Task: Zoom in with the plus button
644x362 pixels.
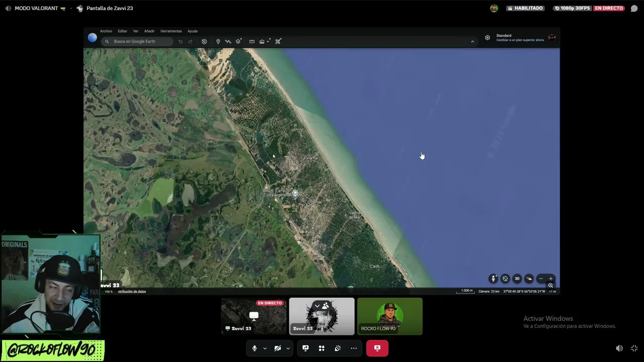Action: coord(550,279)
